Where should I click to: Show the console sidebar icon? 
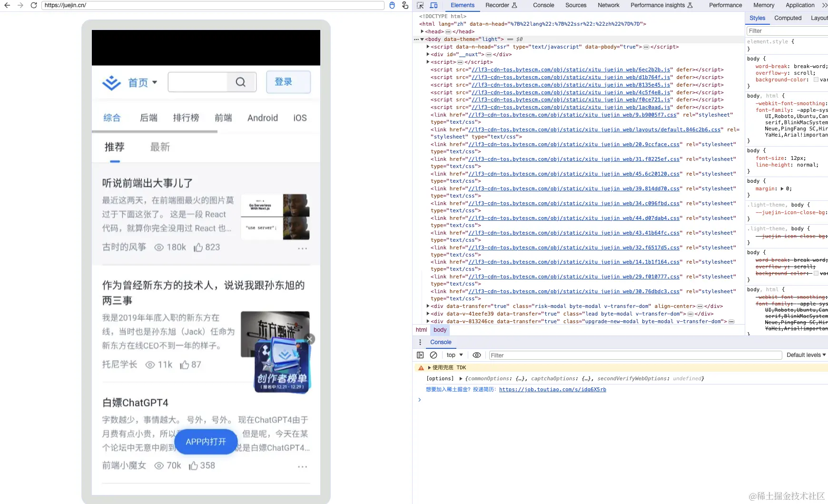[420, 355]
